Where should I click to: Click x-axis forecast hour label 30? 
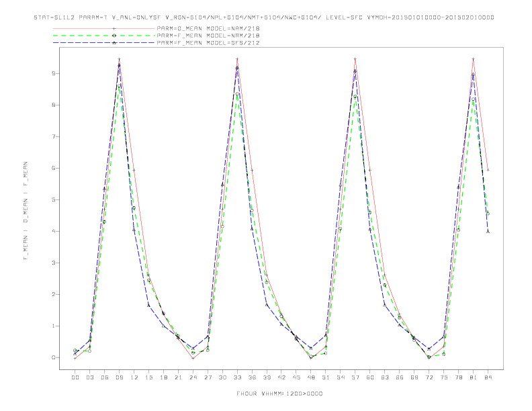(222, 377)
